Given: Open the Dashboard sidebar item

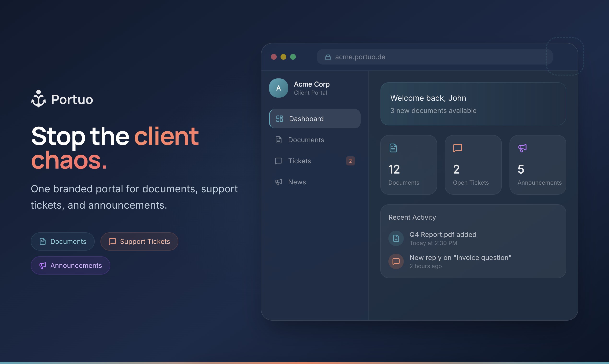Looking at the screenshot, I should [315, 119].
